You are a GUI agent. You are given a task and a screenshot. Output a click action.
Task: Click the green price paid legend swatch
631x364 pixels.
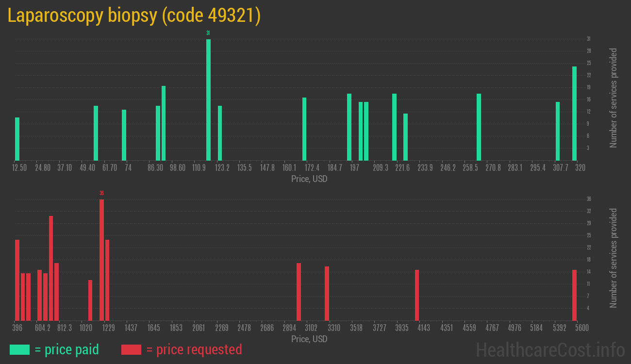coord(19,349)
